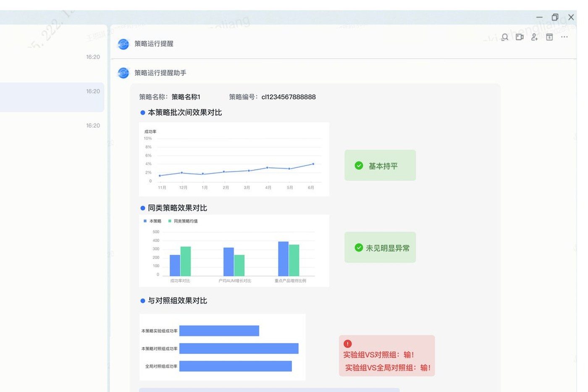The image size is (588, 392).
Task: Click the 基本持平 status badge
Action: point(380,166)
